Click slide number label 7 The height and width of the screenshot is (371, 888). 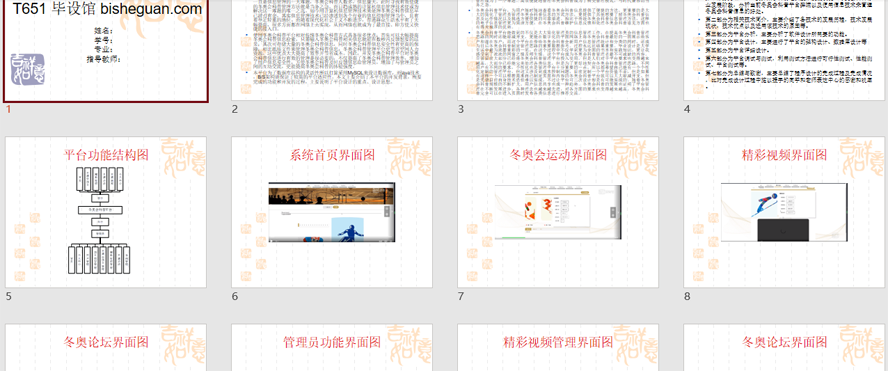click(461, 296)
